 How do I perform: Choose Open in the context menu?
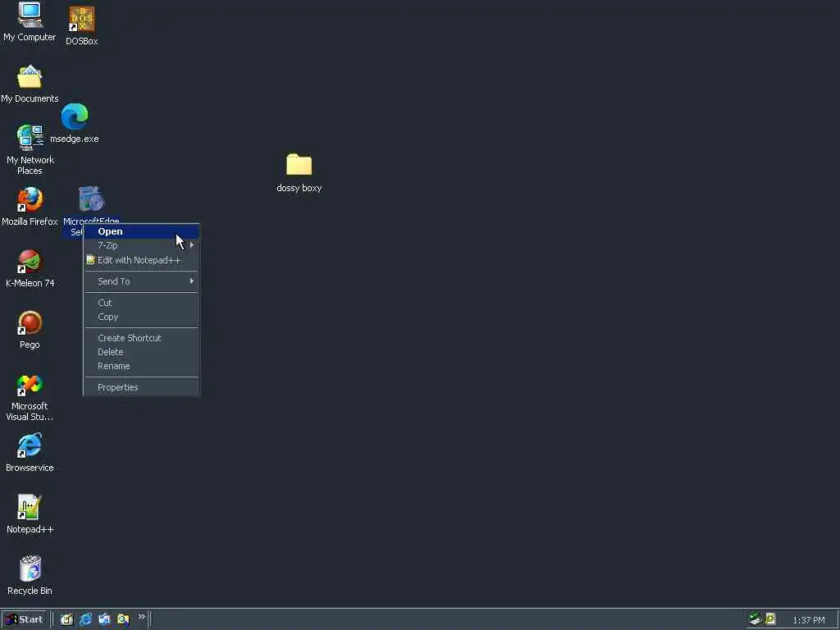click(x=141, y=231)
